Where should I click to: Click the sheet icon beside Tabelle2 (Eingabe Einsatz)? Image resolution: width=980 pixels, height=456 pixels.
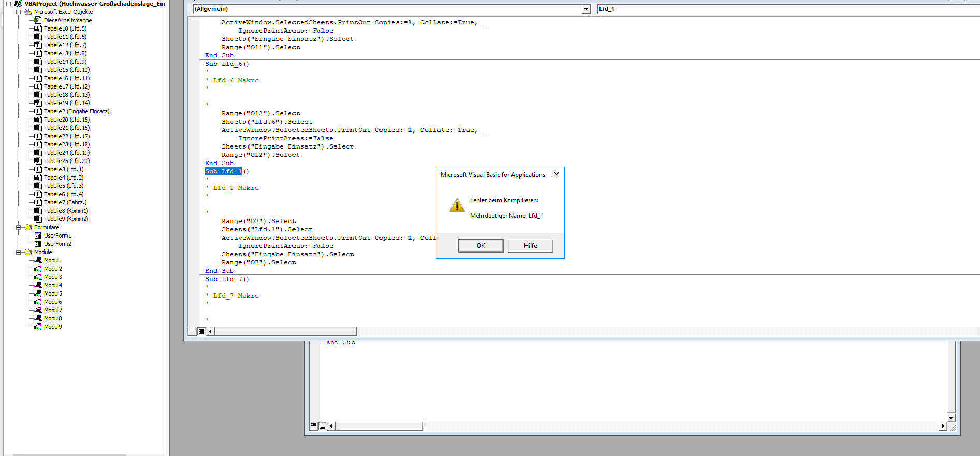[37, 111]
